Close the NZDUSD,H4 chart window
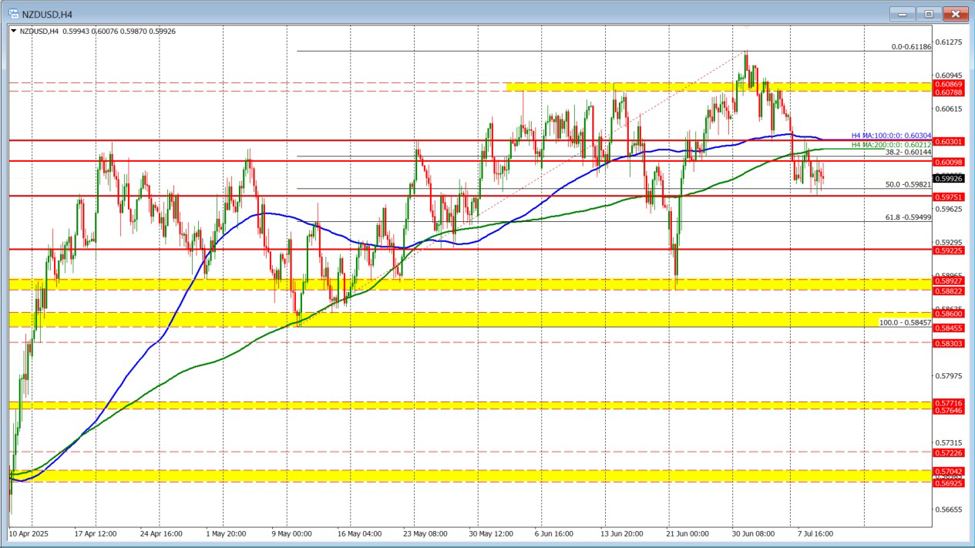975x548 pixels. pyautogui.click(x=956, y=14)
